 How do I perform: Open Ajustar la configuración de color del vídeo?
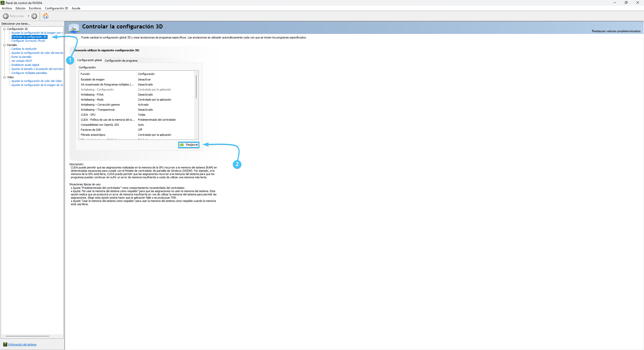tap(36, 81)
